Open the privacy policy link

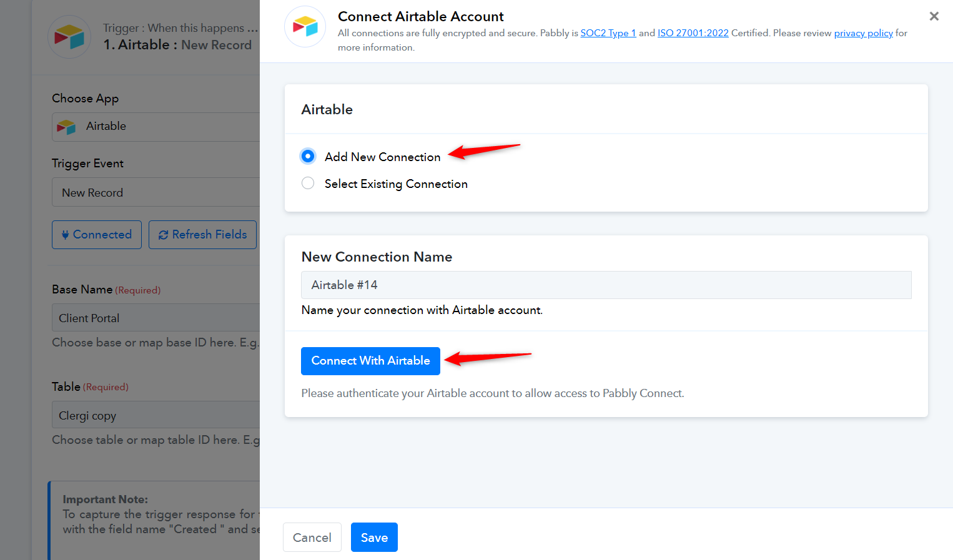(x=864, y=33)
